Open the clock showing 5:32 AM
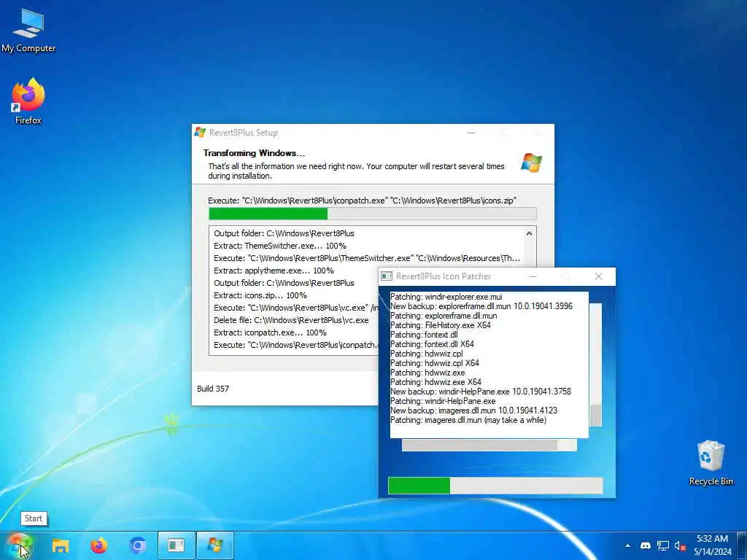The image size is (747, 560). click(x=712, y=545)
